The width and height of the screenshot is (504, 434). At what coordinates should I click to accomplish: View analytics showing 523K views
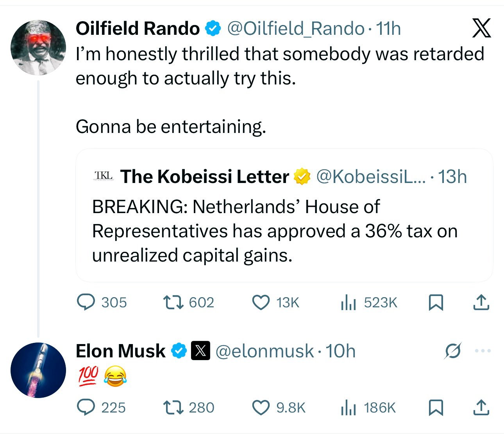(x=349, y=302)
